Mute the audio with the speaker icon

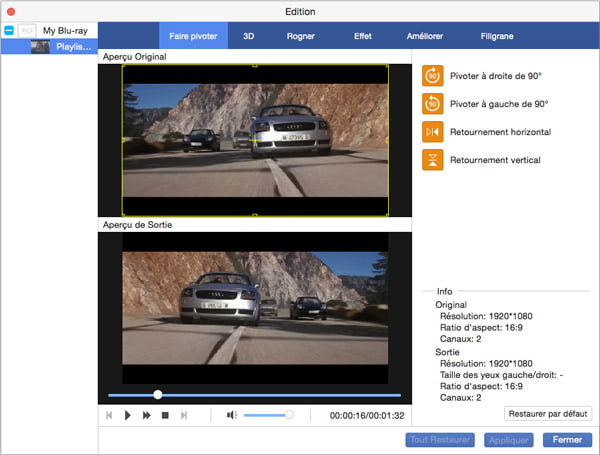231,415
